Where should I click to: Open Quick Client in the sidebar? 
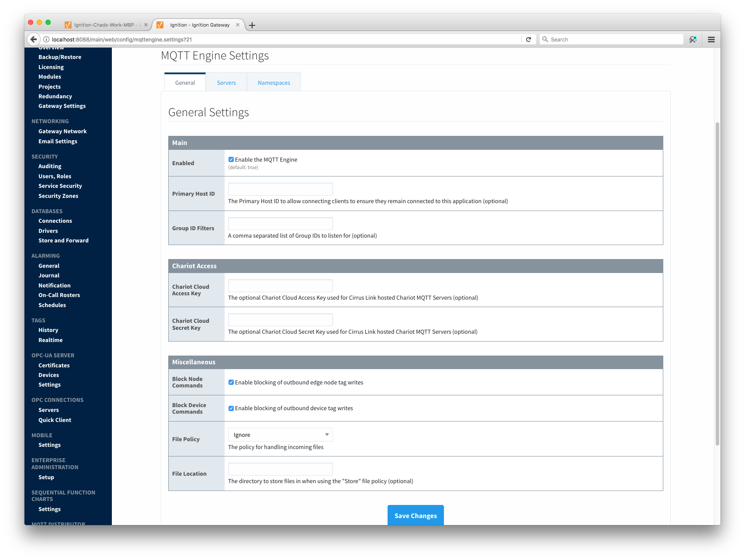(x=55, y=420)
